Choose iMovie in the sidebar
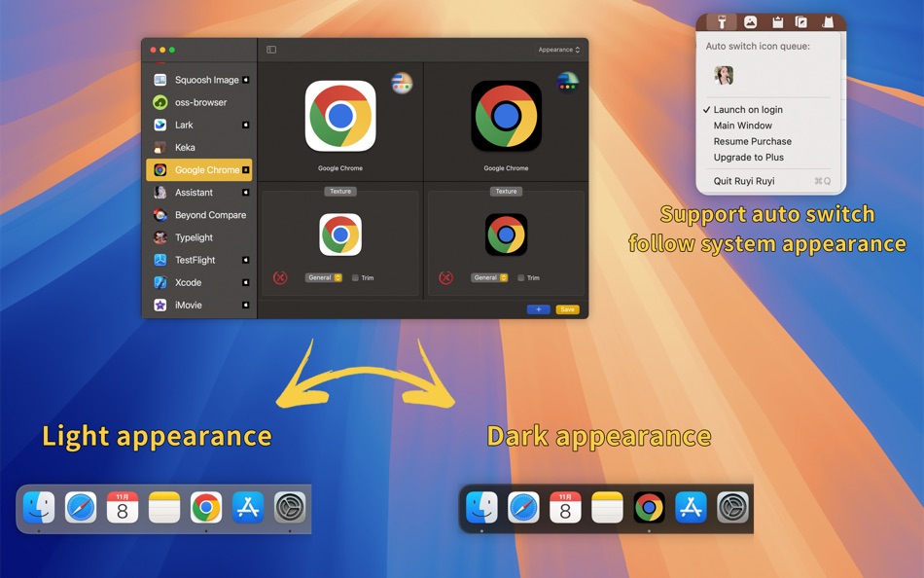This screenshot has width=924, height=578. 198,305
